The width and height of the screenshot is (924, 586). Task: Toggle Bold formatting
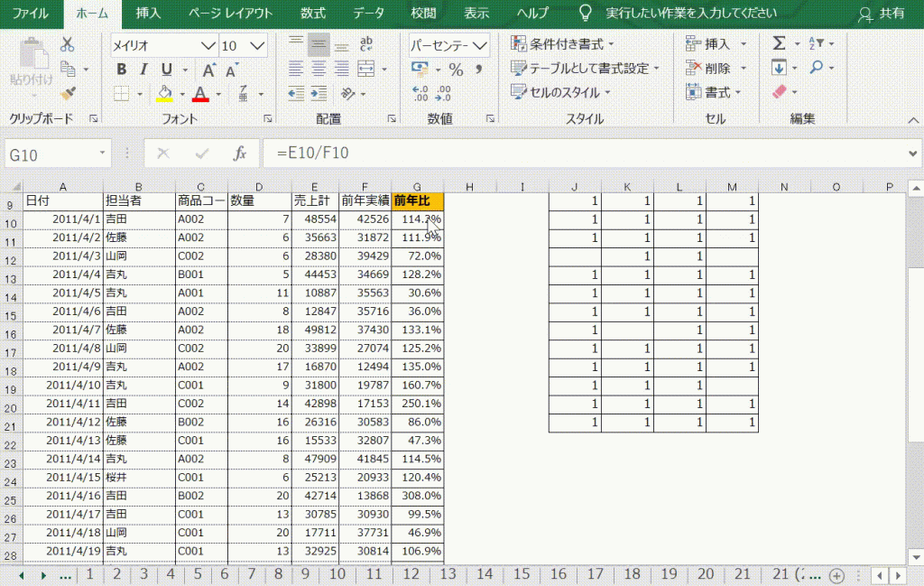pyautogui.click(x=120, y=70)
